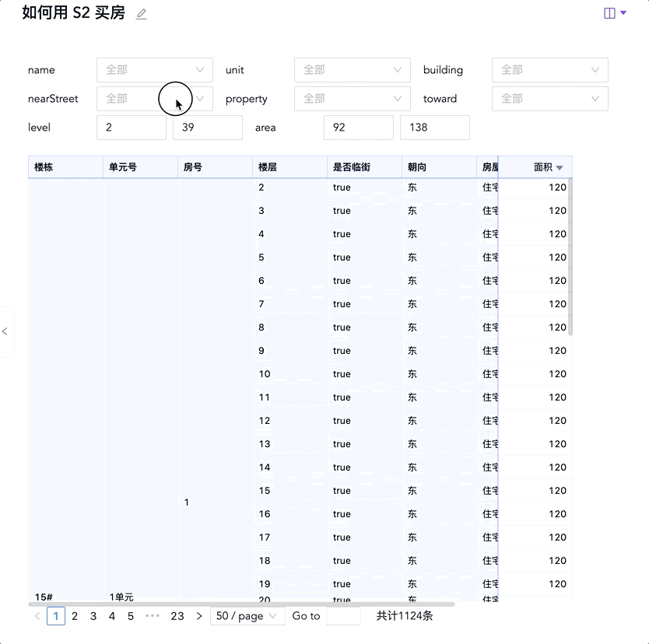Click the 楼层 column header
The width and height of the screenshot is (649, 644).
pos(289,167)
